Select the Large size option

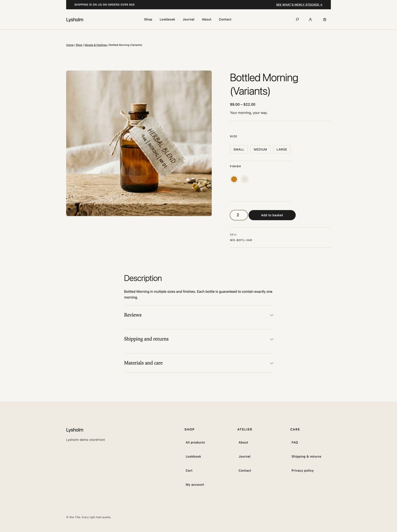coord(282,149)
